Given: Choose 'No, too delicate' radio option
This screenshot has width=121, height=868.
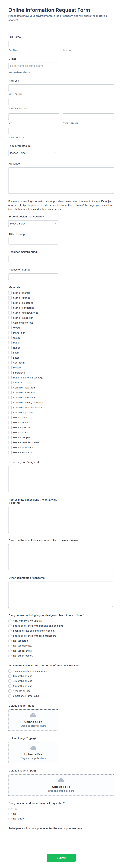Looking at the screenshot, I should 10,646.
